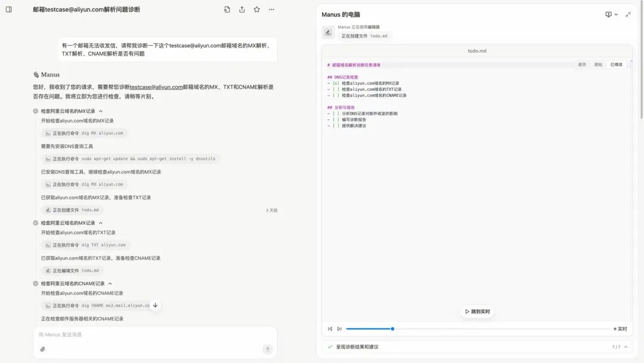The image size is (644, 363).
Task: Click the '呈现诊断结果和建议' task status row
Action: click(477, 347)
